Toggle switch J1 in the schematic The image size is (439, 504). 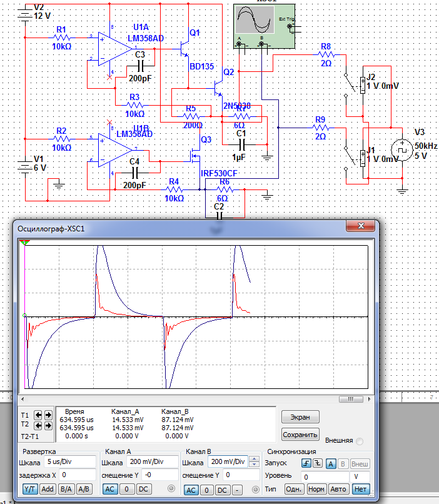pyautogui.click(x=354, y=158)
